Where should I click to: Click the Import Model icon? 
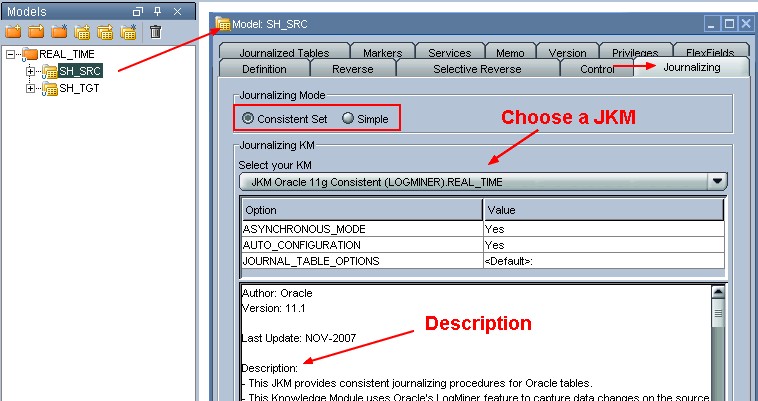point(105,32)
